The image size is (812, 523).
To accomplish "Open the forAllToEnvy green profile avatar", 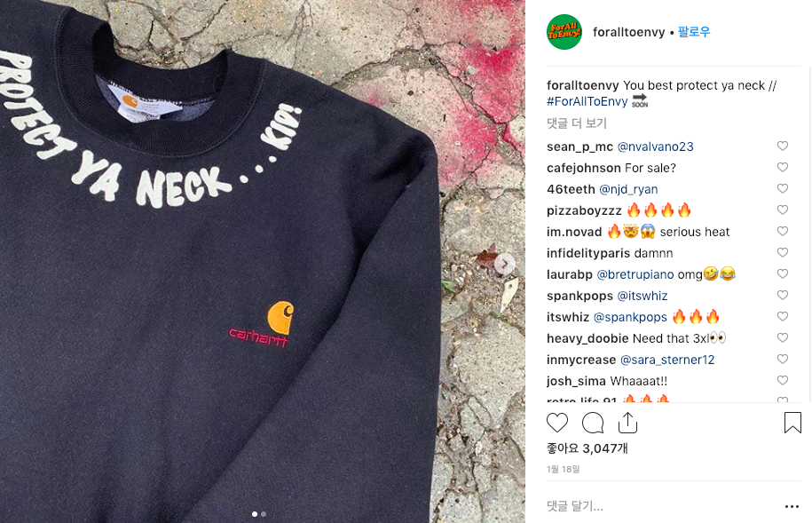I will click(x=564, y=32).
